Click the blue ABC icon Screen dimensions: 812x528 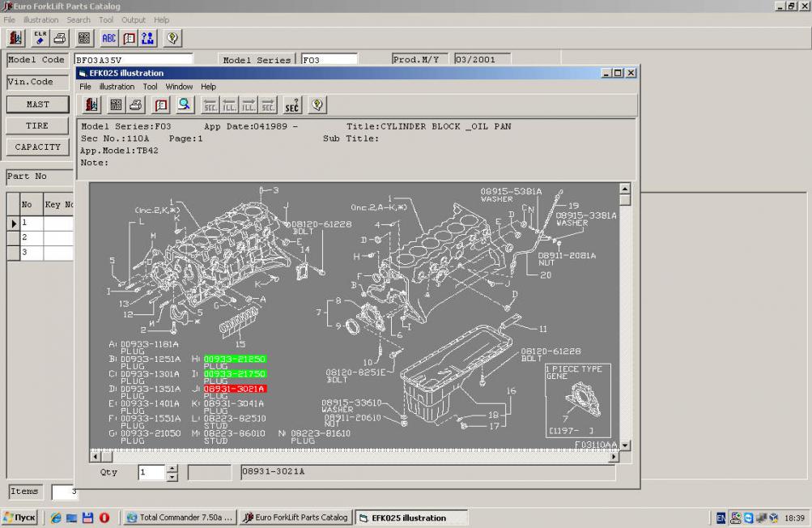(x=108, y=38)
